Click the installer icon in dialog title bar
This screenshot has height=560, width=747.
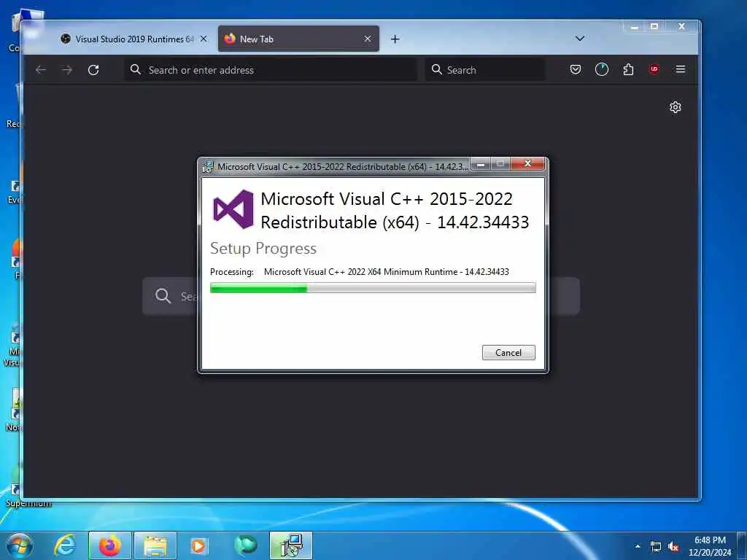[208, 167]
